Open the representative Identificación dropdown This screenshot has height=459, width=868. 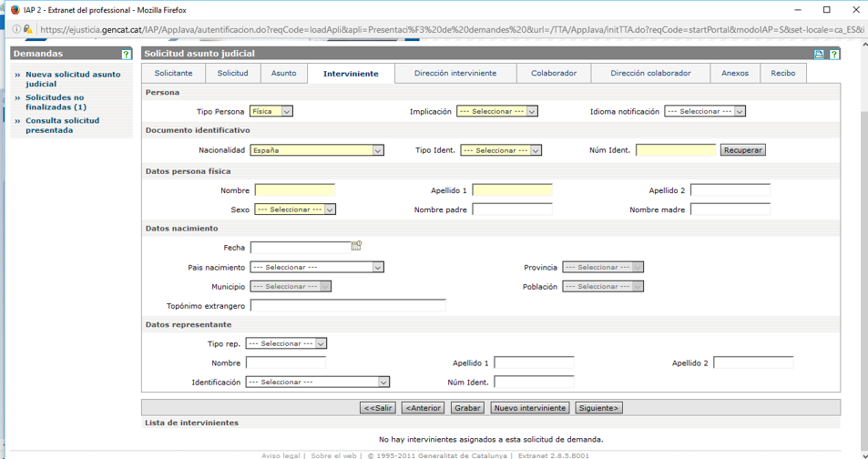[x=318, y=382]
